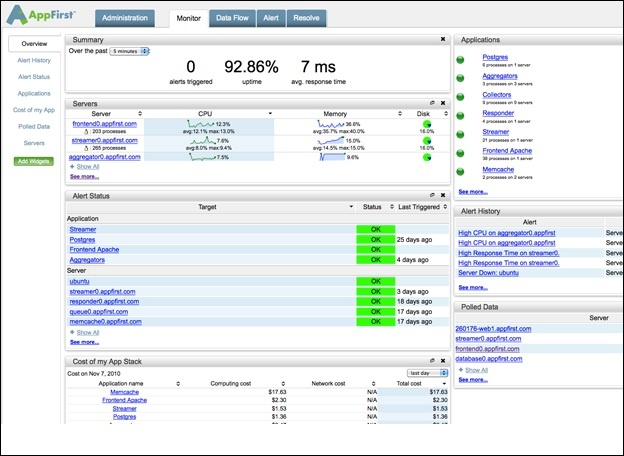This screenshot has height=456, width=624.
Task: Sort costs by Total cost arrow
Action: [444, 384]
